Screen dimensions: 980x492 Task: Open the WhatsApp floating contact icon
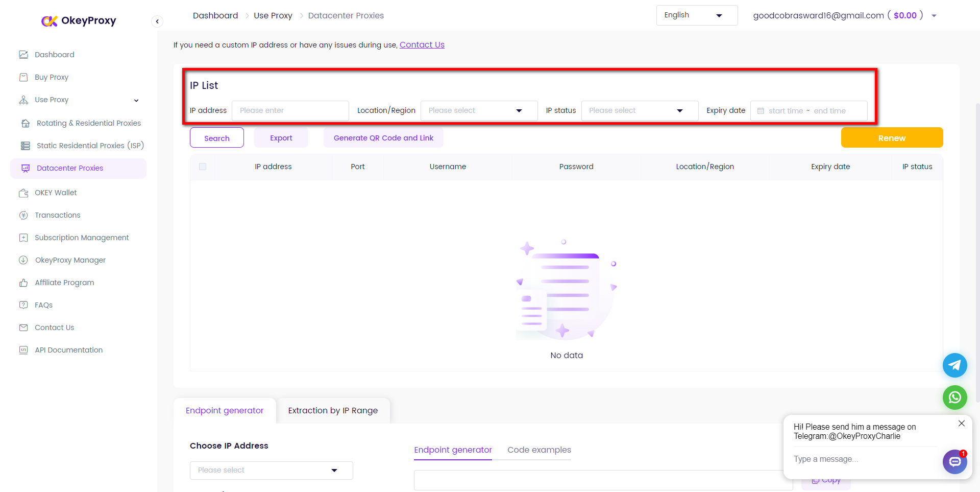click(954, 397)
